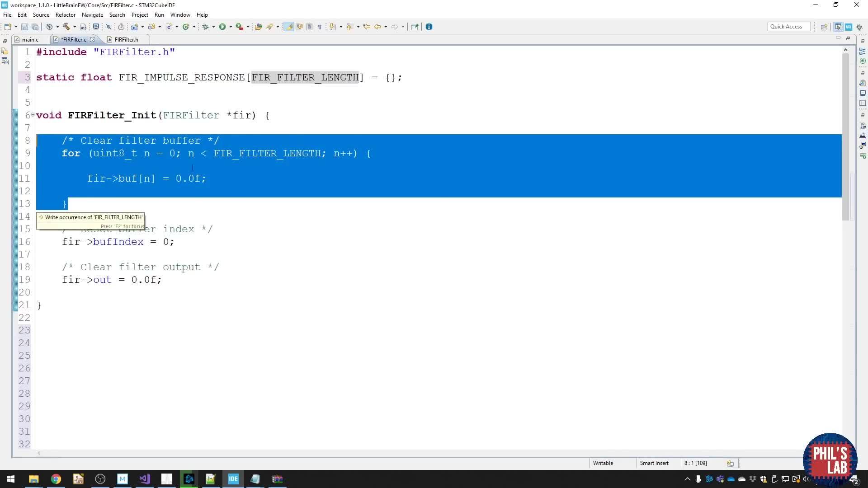Image resolution: width=868 pixels, height=488 pixels.
Task: Open dropdown arrow next to Run button
Action: [x=231, y=27]
